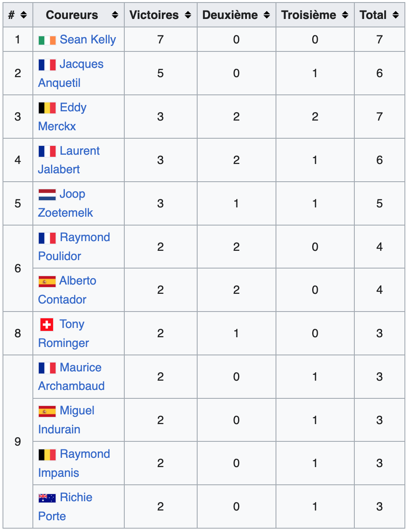Follow the Laurent Jalabert link
The height and width of the screenshot is (532, 407).
tap(80, 151)
